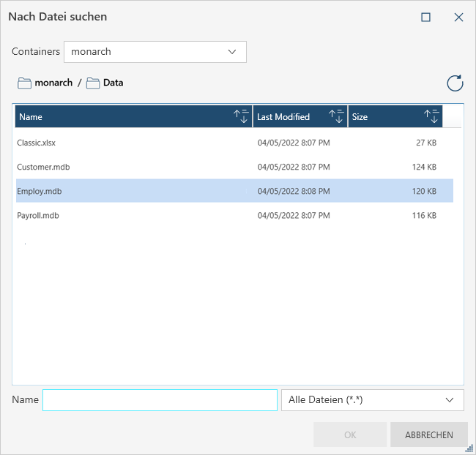
Task: Click the Last Modified column header
Action: 284,117
